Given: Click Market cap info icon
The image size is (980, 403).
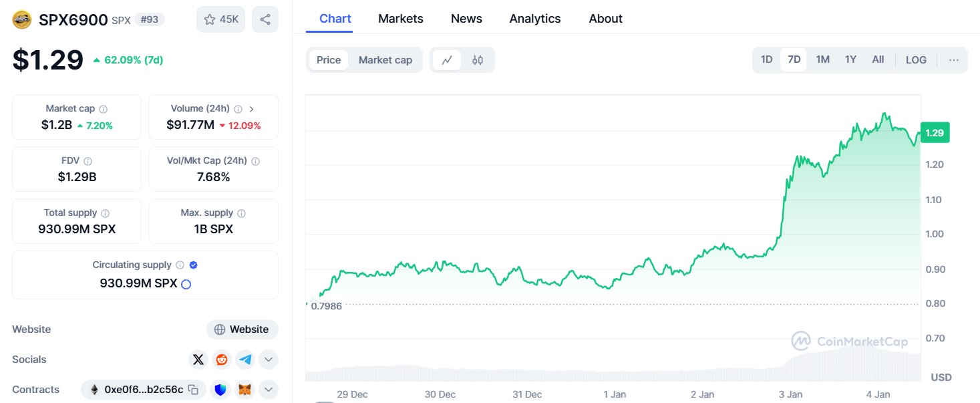Looking at the screenshot, I should [104, 109].
